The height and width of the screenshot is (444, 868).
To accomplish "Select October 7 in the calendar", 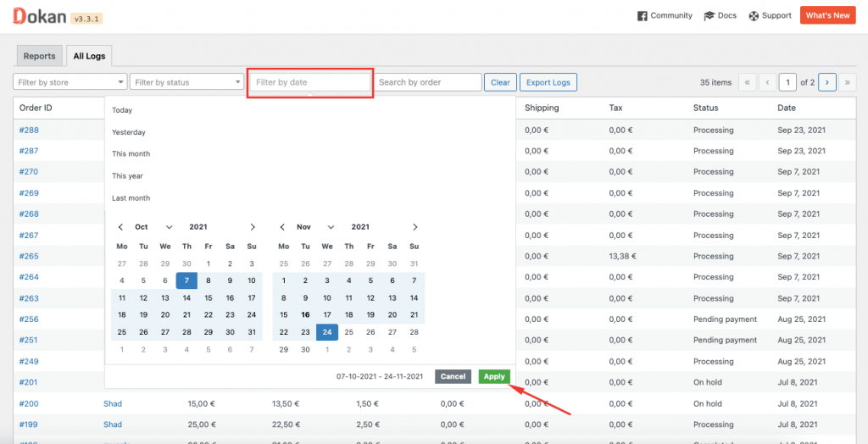I will click(x=186, y=280).
